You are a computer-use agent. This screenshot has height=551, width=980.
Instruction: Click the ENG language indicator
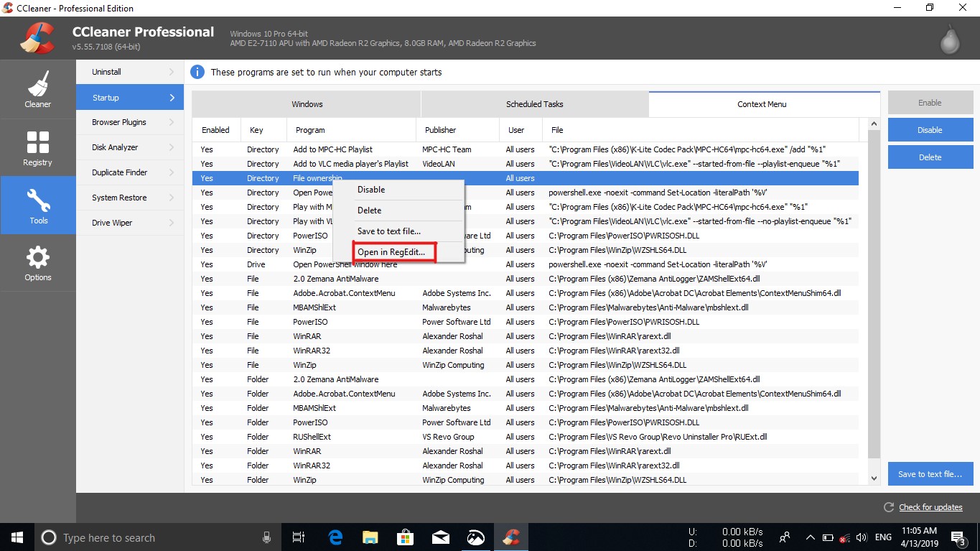(883, 537)
